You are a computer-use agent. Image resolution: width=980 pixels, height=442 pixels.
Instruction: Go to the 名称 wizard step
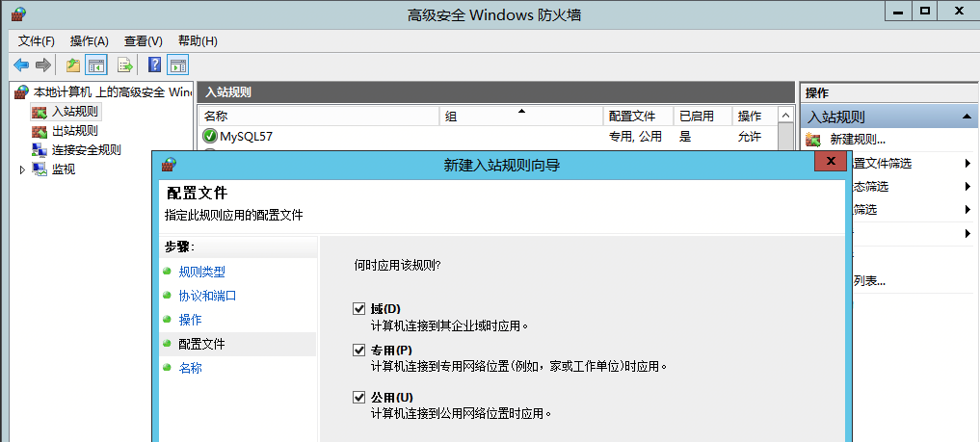(190, 368)
